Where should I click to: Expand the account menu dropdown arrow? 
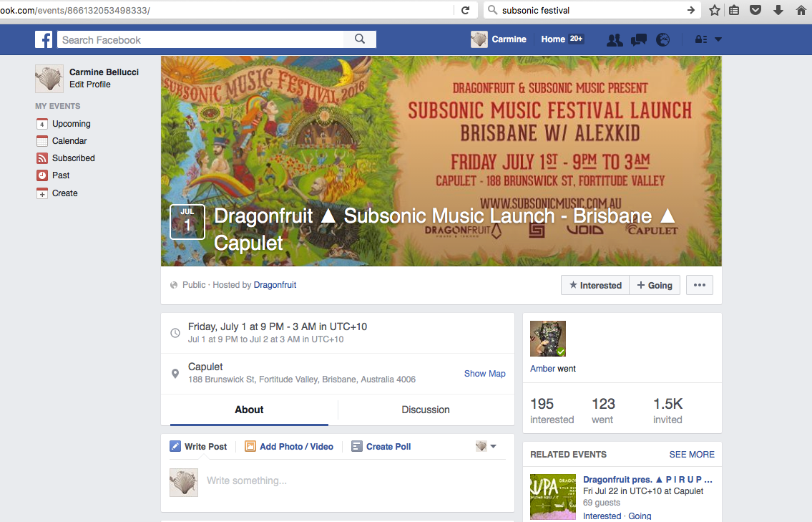tap(718, 39)
